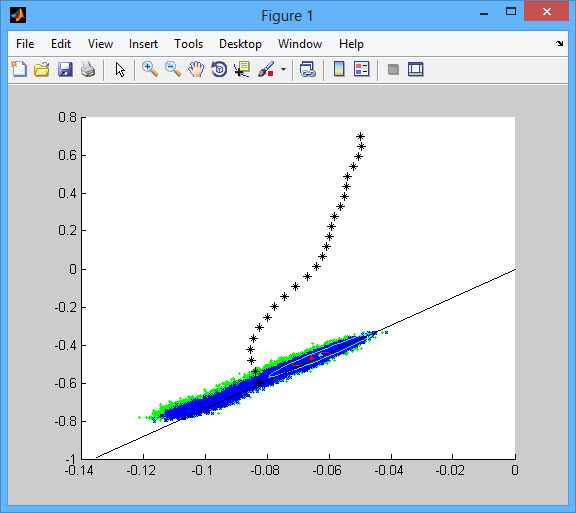Screen dimensions: 576x513
Task: Expand the Brush color dropdown arrow
Action: pyautogui.click(x=283, y=69)
